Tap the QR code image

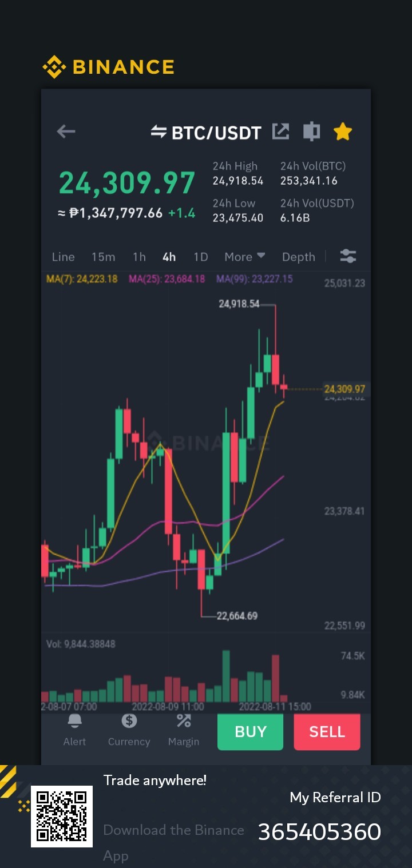[62, 817]
